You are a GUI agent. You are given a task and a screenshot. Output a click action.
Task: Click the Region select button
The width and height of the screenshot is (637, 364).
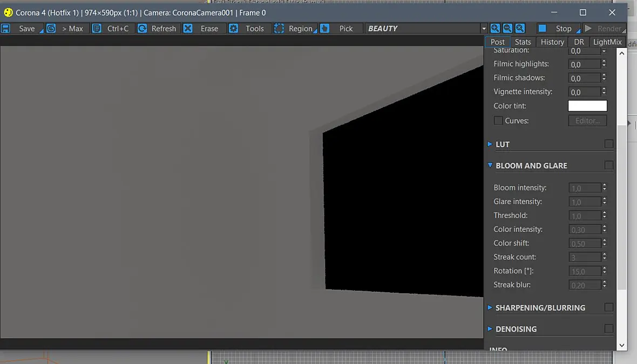(x=296, y=29)
